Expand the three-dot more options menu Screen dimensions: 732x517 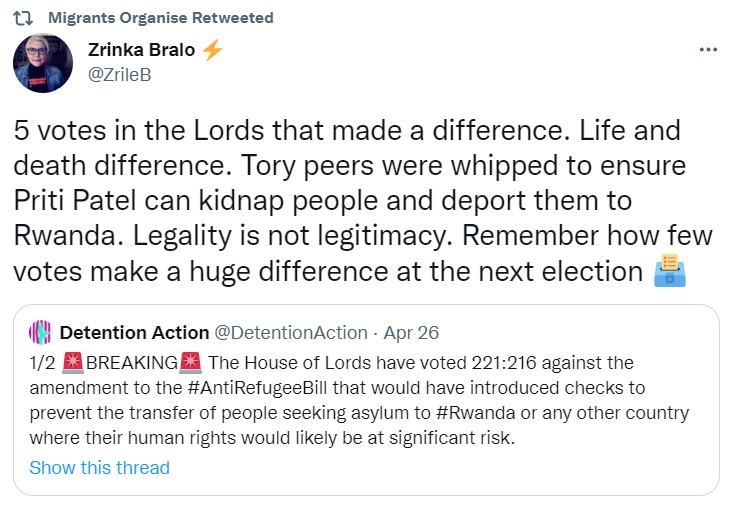708,50
